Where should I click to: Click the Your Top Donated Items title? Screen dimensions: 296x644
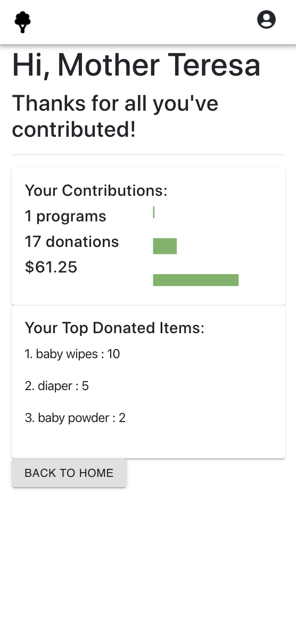point(114,328)
